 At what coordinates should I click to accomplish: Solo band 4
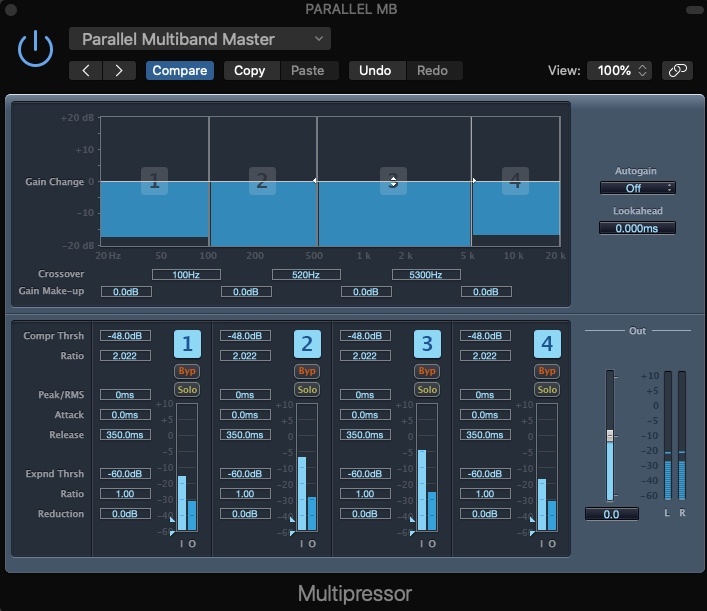tap(546, 390)
